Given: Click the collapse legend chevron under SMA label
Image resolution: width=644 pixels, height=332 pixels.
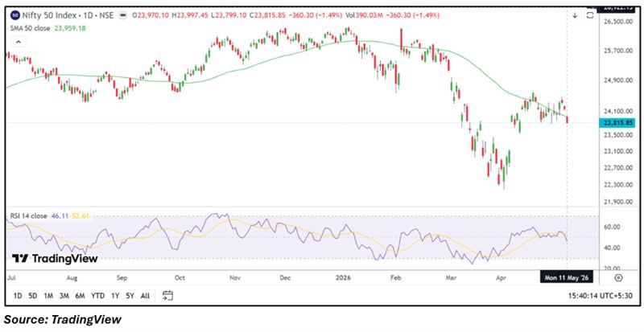Looking at the screenshot, I should click(x=19, y=42).
